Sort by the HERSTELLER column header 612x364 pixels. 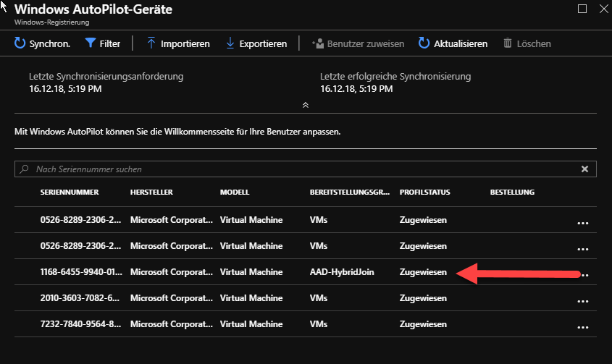click(151, 192)
